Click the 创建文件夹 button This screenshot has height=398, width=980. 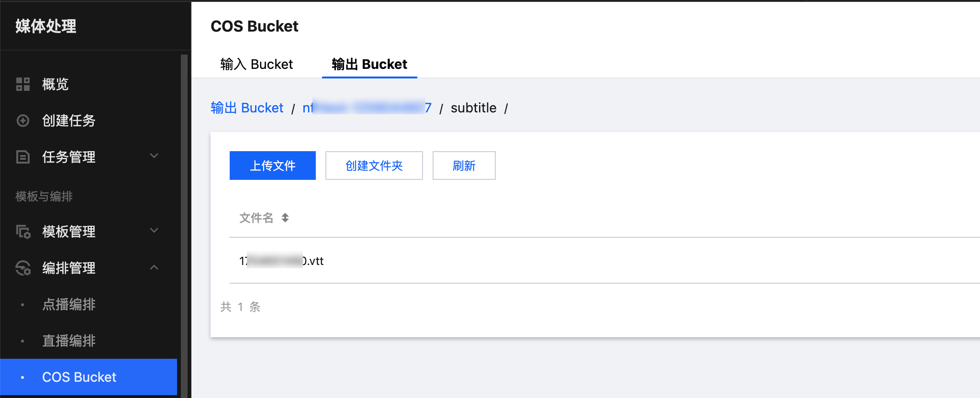pyautogui.click(x=374, y=166)
